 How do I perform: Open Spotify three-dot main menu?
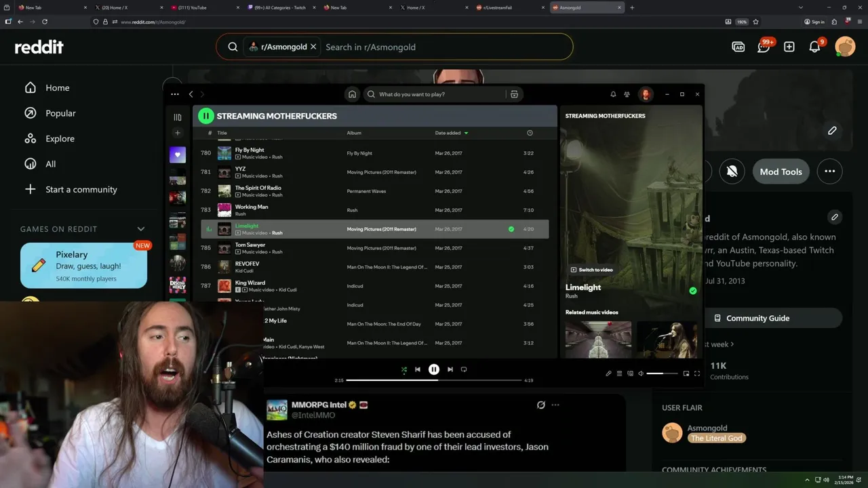pyautogui.click(x=175, y=94)
